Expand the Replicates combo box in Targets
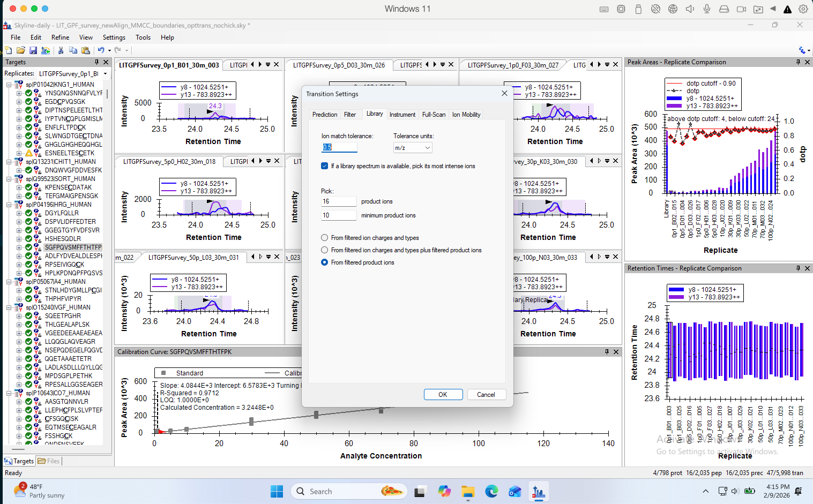The width and height of the screenshot is (813, 504). [105, 74]
